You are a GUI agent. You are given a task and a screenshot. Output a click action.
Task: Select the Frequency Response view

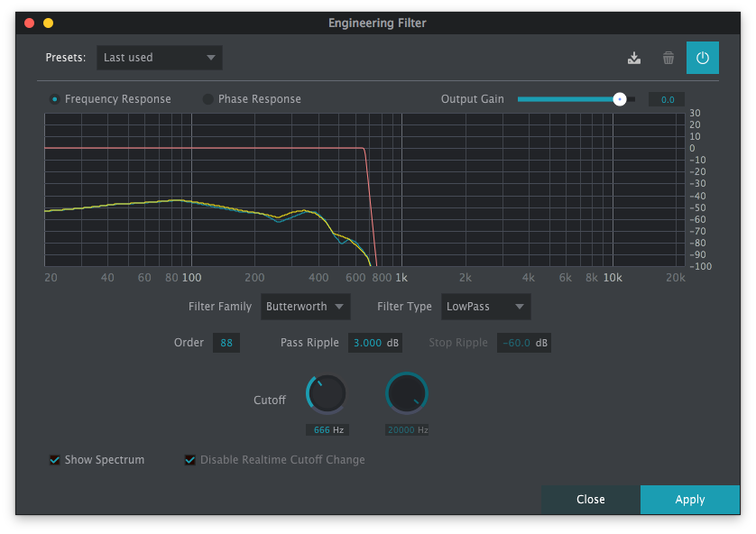(52, 99)
